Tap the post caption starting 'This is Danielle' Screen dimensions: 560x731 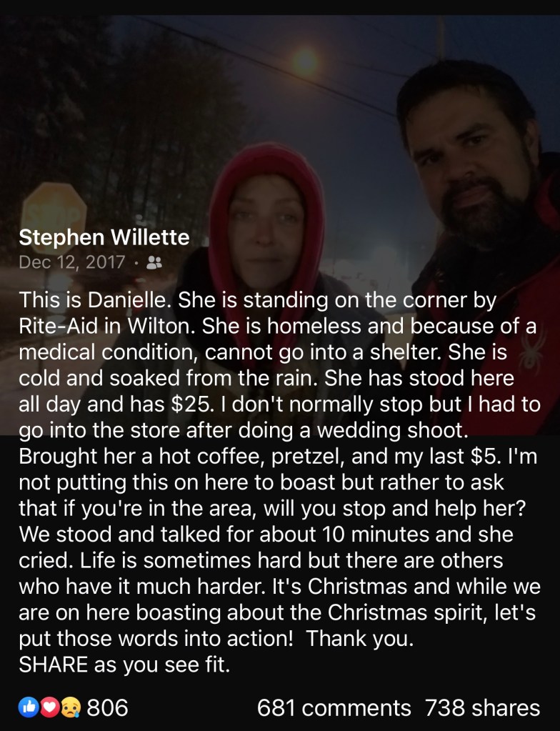point(279,482)
